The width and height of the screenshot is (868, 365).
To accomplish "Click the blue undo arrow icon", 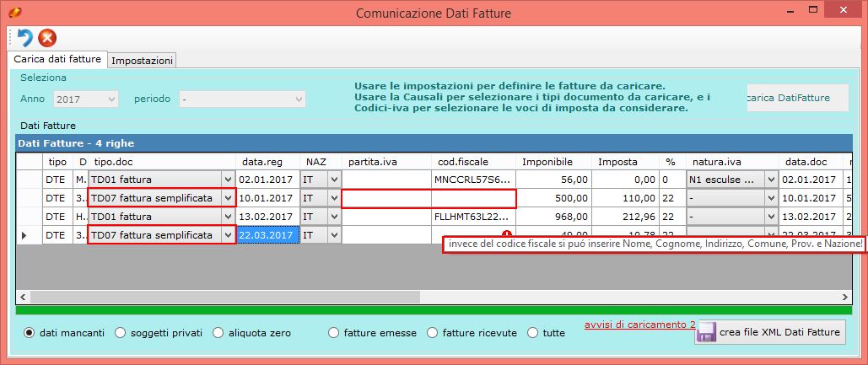I will [x=24, y=38].
